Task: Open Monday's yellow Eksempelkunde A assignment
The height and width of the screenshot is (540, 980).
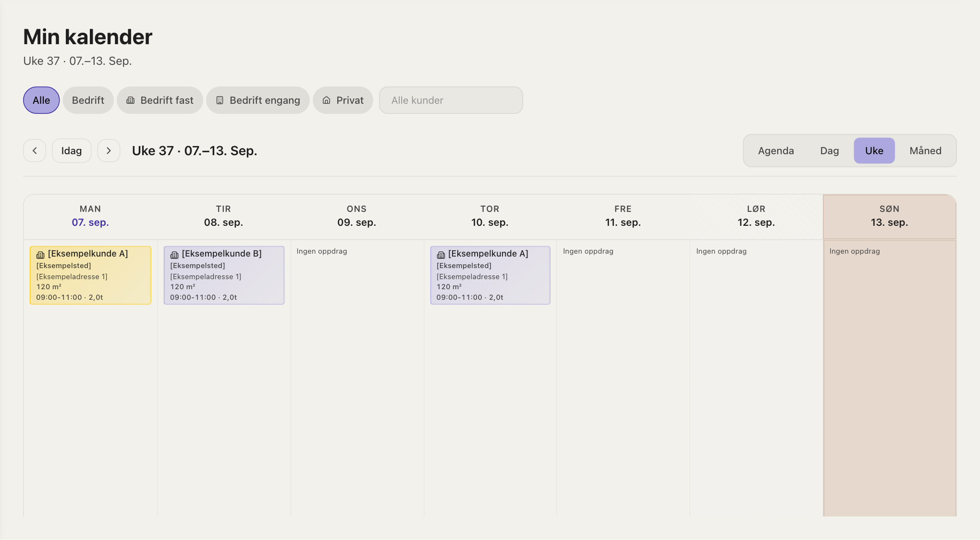Action: (90, 275)
